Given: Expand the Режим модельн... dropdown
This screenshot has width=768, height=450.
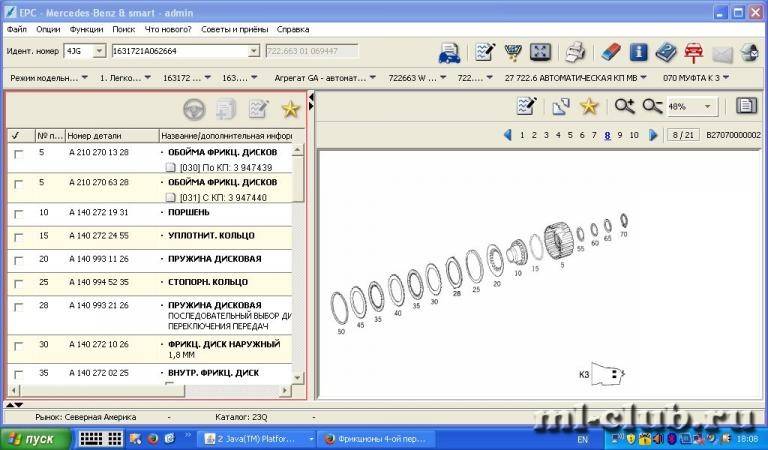Looking at the screenshot, I should coord(84,77).
